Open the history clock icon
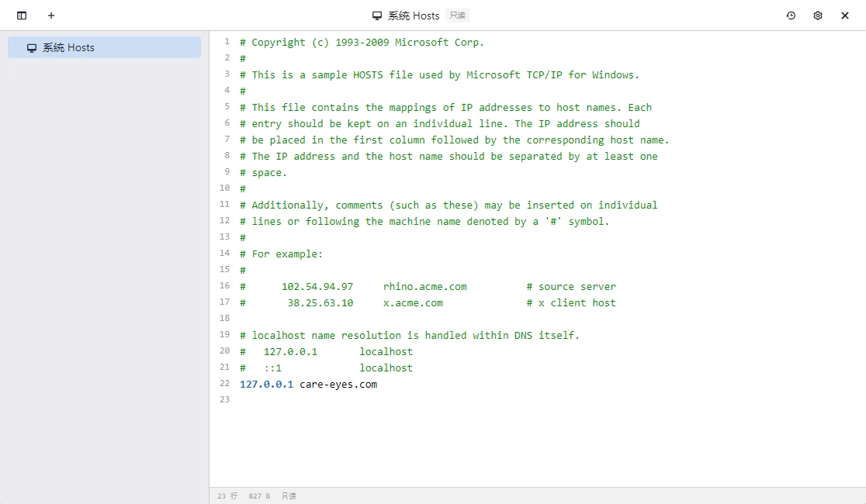Viewport: 866px width, 504px height. [x=791, y=16]
